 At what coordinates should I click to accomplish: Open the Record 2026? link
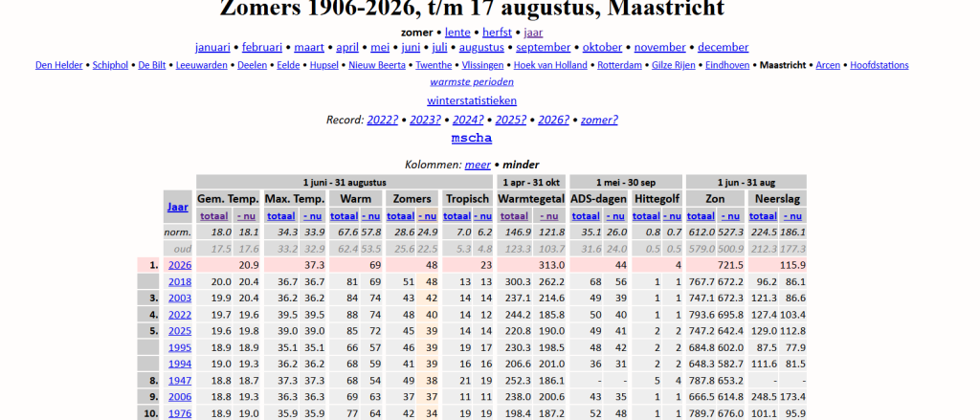(x=554, y=120)
